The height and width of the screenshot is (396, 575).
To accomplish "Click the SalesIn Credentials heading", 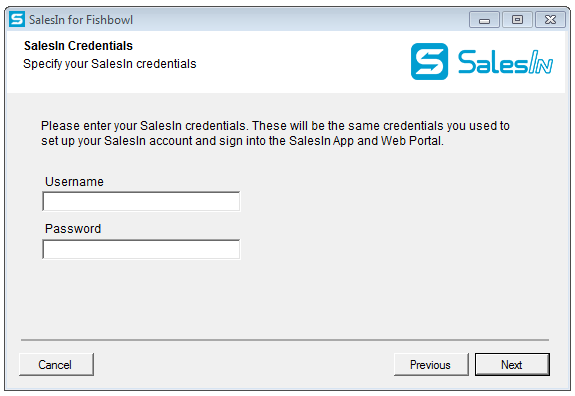I will 78,45.
